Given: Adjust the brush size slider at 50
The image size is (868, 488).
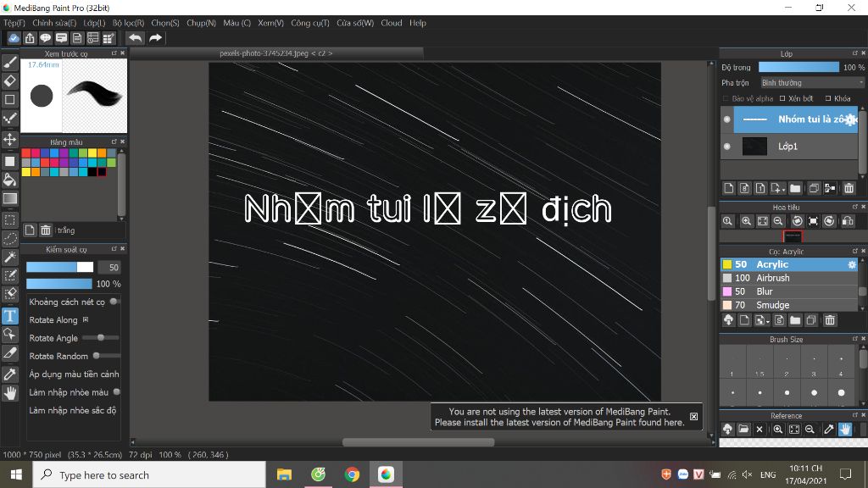Looking at the screenshot, I should pyautogui.click(x=60, y=267).
